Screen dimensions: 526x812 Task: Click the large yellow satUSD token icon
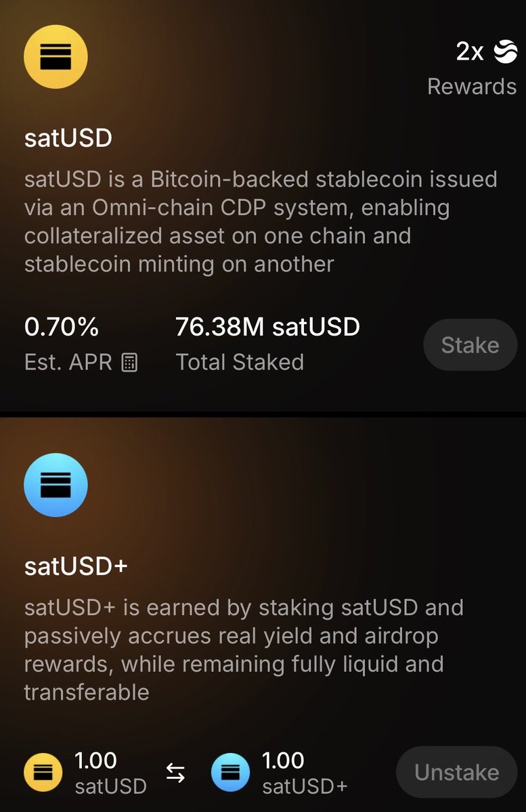(56, 56)
